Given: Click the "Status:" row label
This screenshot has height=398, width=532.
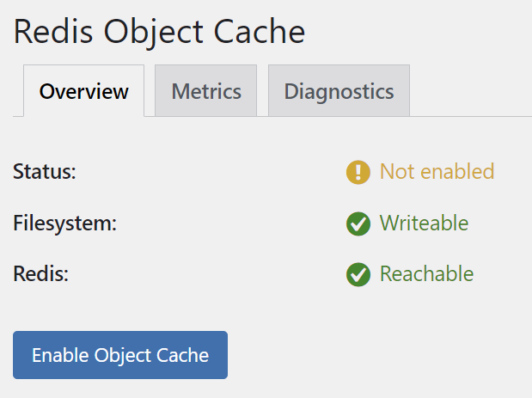Looking at the screenshot, I should 45,171.
